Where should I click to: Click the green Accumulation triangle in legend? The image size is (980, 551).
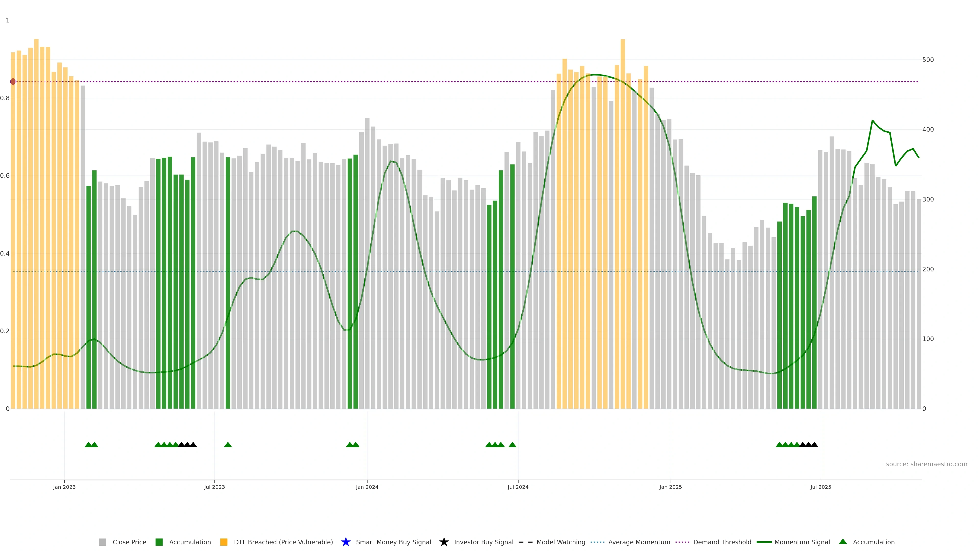point(843,542)
